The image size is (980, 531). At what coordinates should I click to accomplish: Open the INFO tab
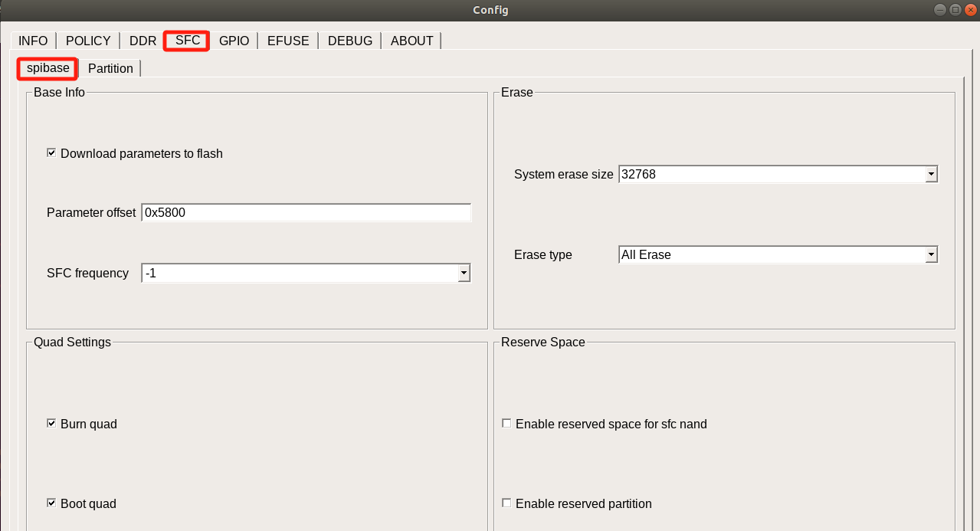(33, 41)
